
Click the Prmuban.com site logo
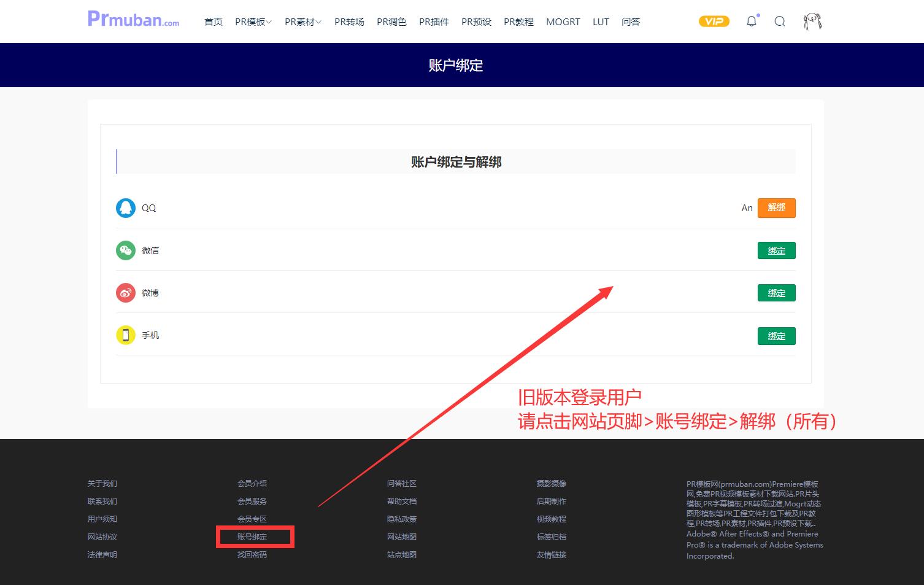pyautogui.click(x=133, y=20)
